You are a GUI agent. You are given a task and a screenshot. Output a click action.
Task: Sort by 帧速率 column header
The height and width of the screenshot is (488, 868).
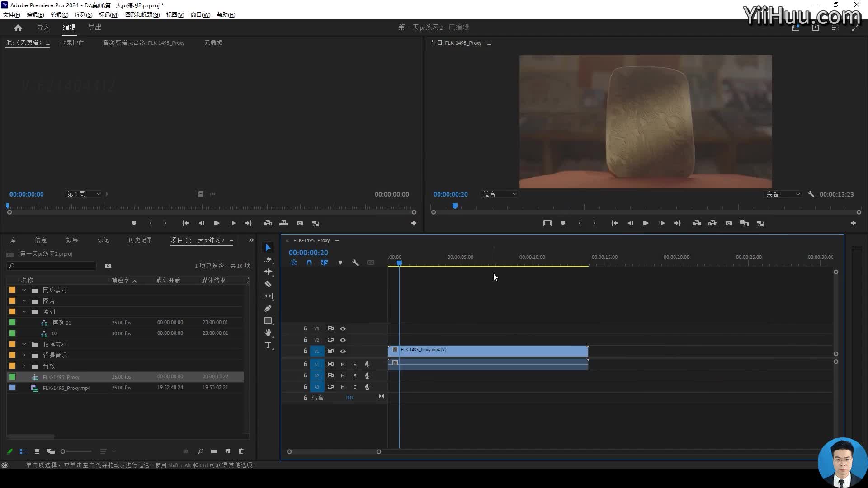120,280
